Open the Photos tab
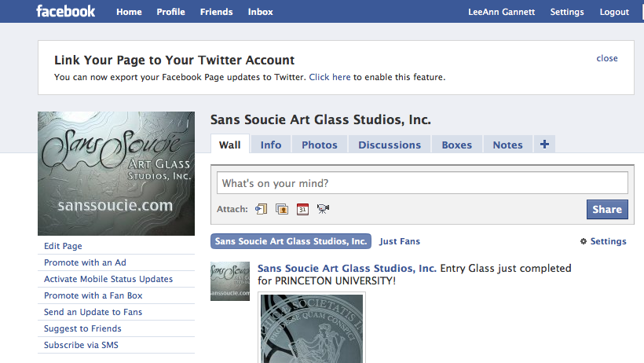 coord(320,145)
